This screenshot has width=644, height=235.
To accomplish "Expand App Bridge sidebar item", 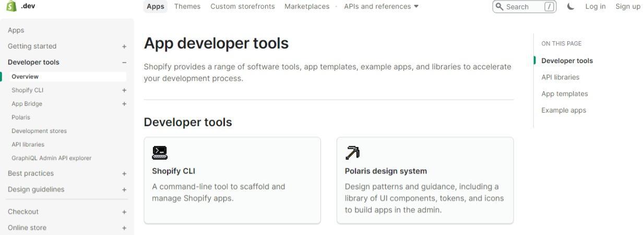I will click(124, 104).
